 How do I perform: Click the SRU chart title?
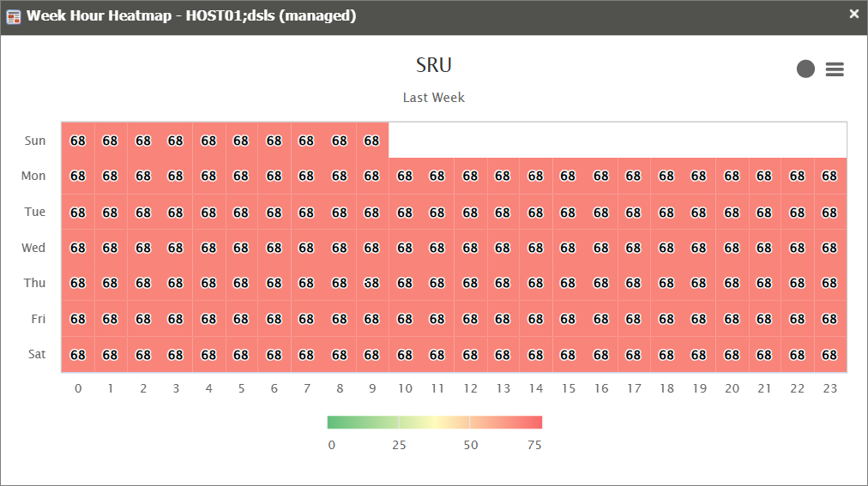coord(434,65)
